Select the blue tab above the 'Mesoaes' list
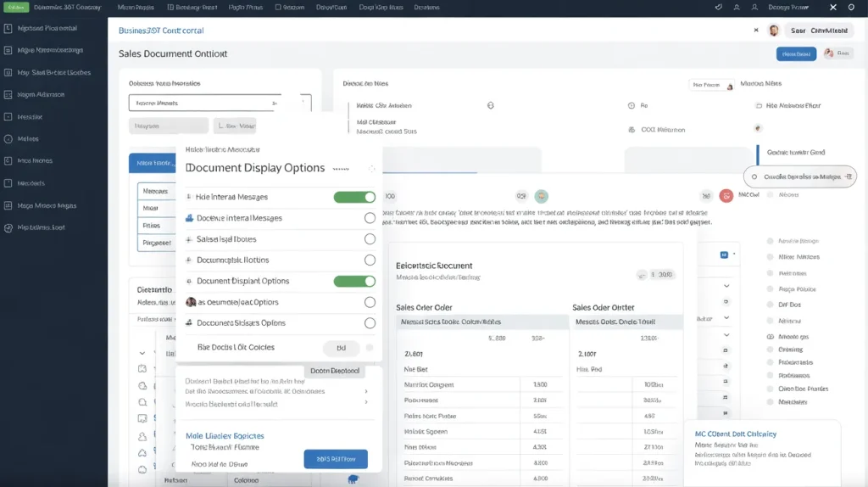The image size is (868, 487). (x=153, y=163)
